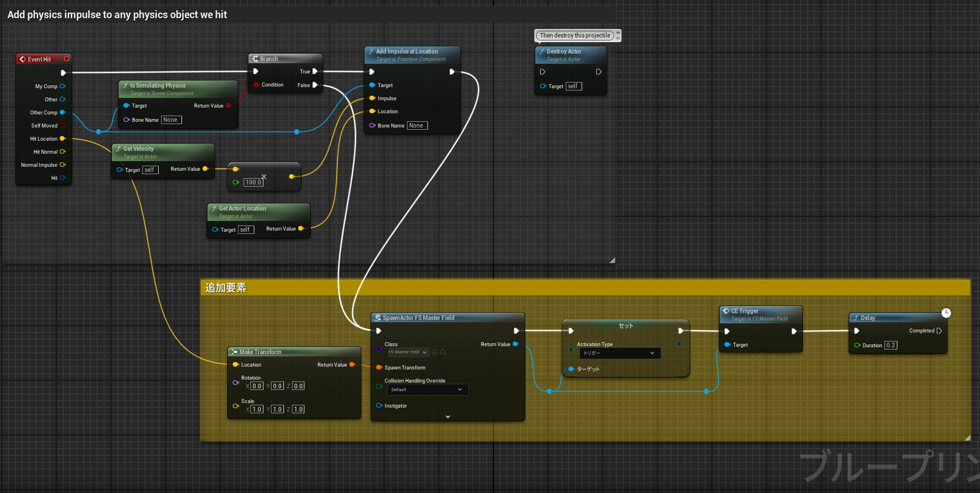Screen dimensions: 980x493
Task: Click the Other Comp output pin on Event Hit
Action: point(63,112)
